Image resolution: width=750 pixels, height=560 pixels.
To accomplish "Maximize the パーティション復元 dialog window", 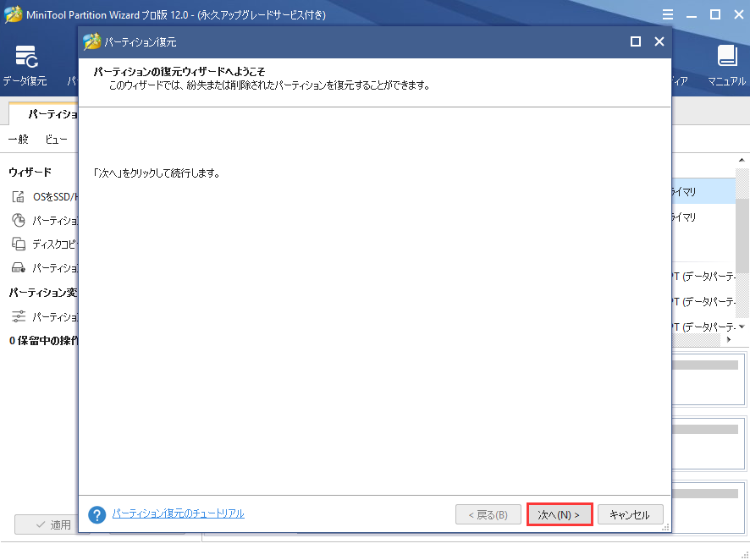I will (636, 41).
